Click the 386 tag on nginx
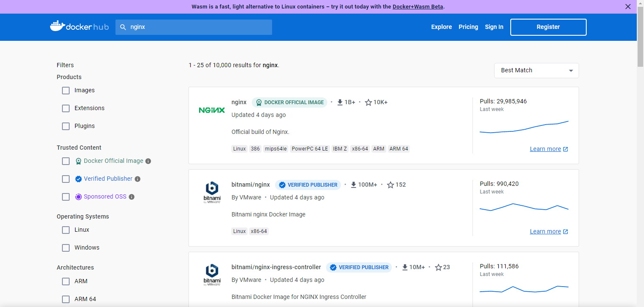Image resolution: width=644 pixels, height=307 pixels. point(255,149)
